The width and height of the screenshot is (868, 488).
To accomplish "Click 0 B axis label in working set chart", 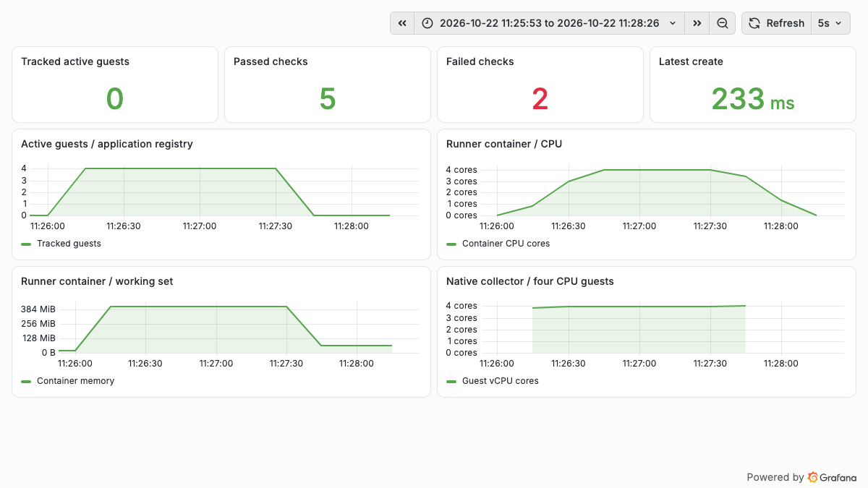I will (48, 353).
